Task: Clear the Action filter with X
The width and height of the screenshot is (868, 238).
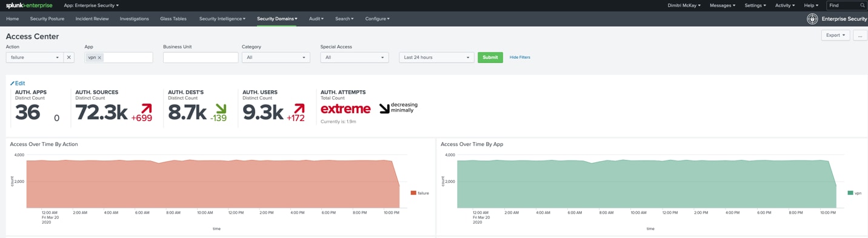Action: pyautogui.click(x=69, y=58)
